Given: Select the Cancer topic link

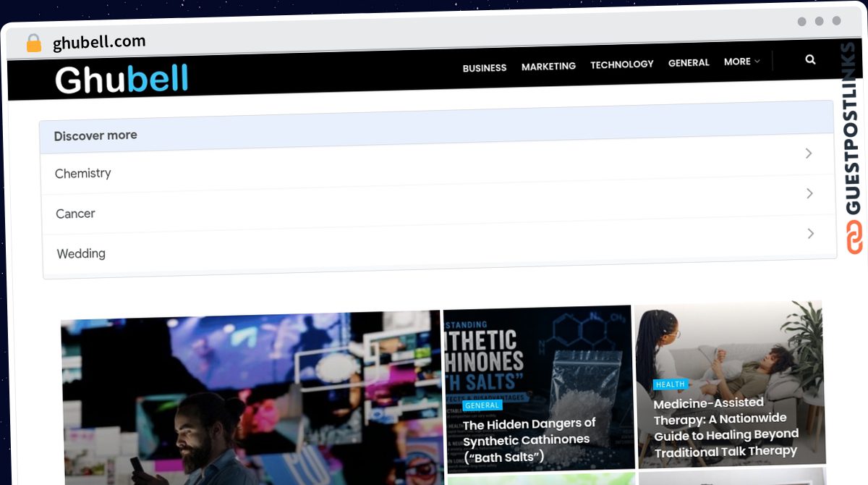Looking at the screenshot, I should [75, 214].
